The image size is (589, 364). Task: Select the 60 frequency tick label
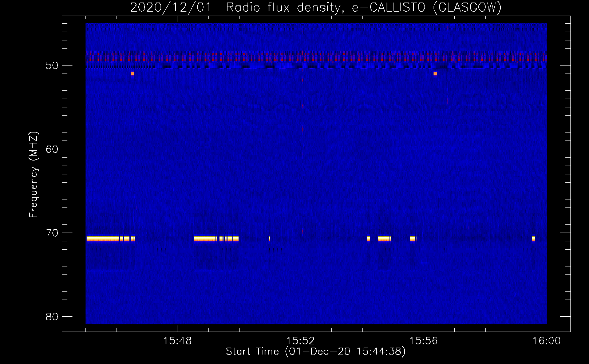coord(52,149)
